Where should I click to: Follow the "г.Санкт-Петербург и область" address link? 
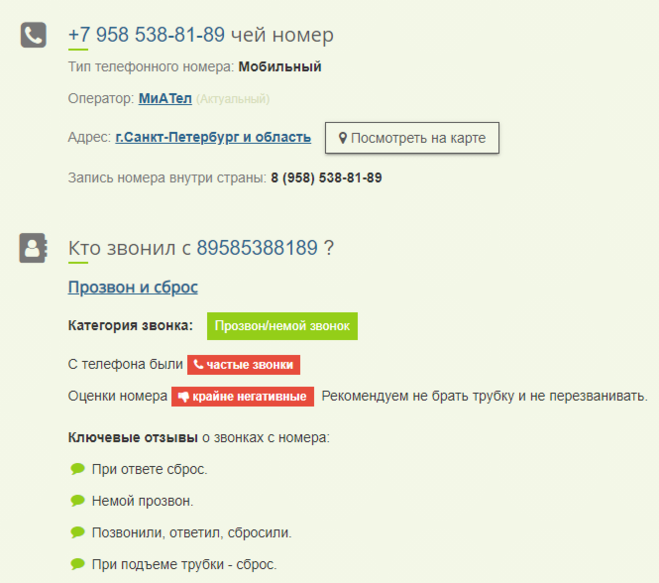(213, 138)
